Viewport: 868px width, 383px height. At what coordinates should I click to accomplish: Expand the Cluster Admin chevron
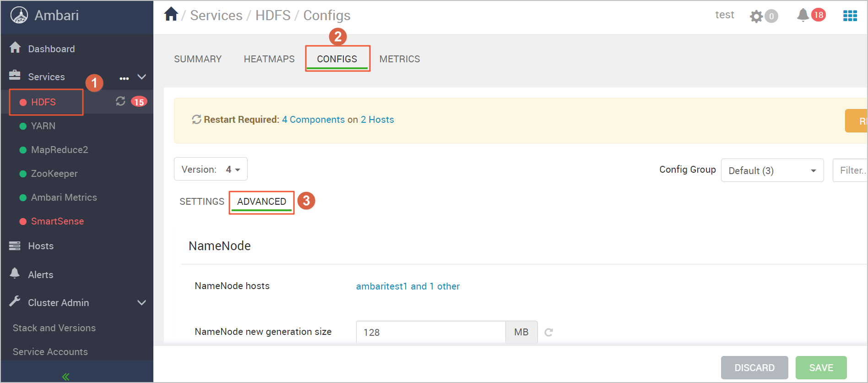(x=142, y=302)
